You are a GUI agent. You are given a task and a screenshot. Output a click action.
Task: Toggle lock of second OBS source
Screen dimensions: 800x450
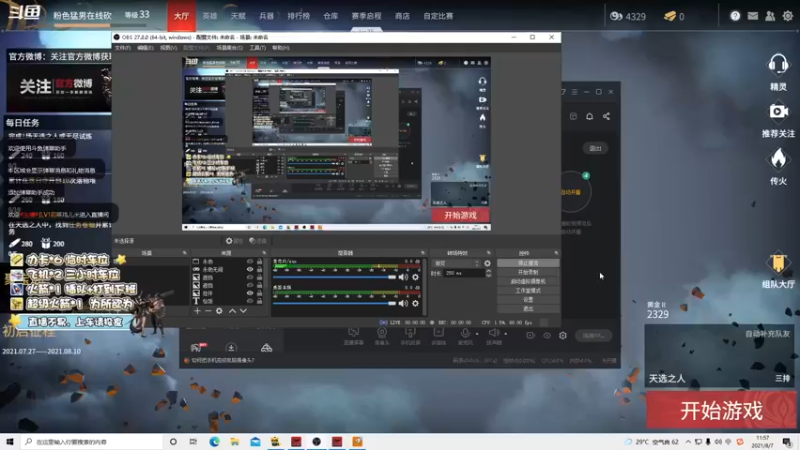tap(260, 269)
